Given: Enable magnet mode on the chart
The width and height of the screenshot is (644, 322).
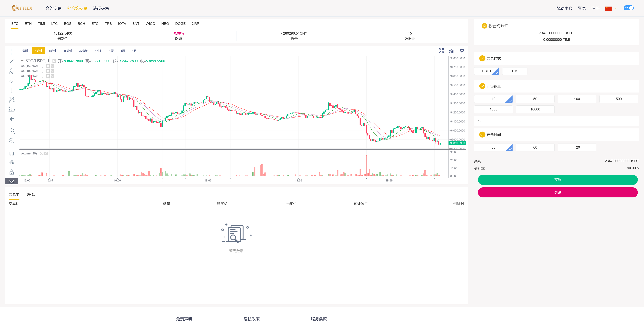Looking at the screenshot, I should click(12, 153).
